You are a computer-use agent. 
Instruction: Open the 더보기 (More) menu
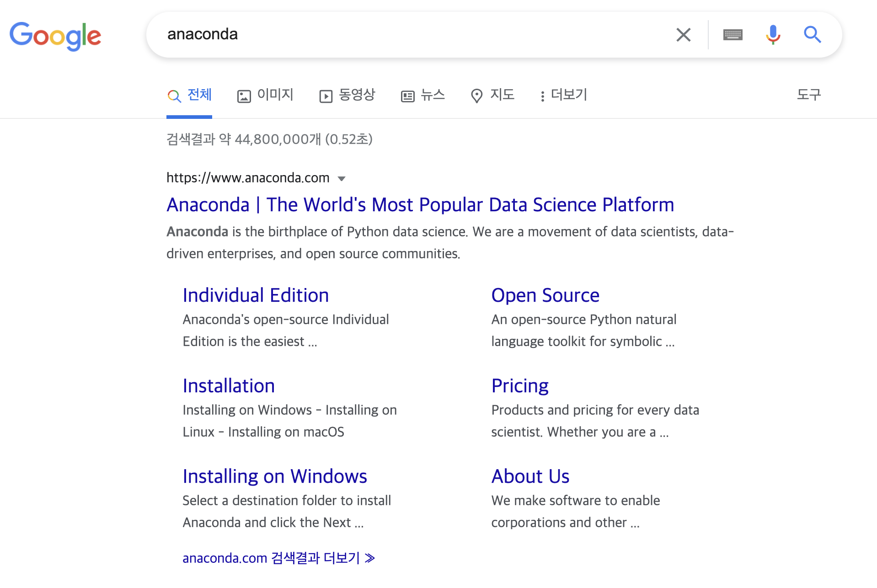(563, 95)
